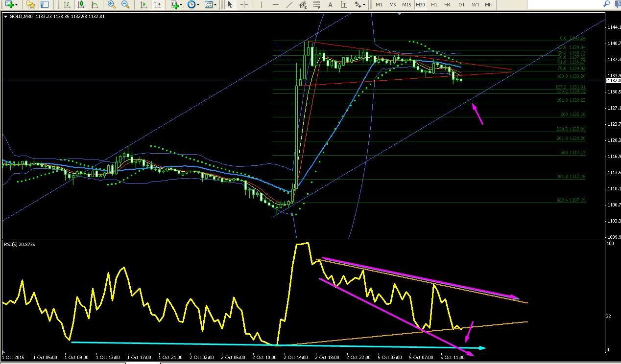This screenshot has height=364, width=621.
Task: Switch timeframe to H4
Action: click(x=448, y=4)
